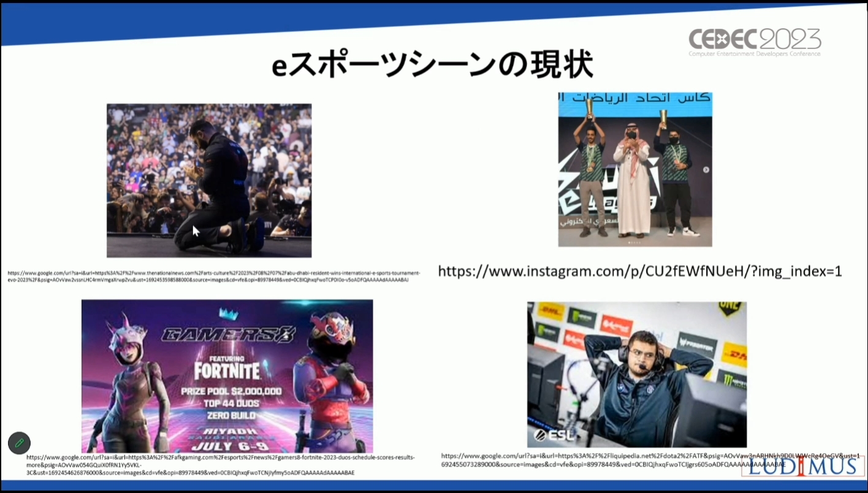Open the thenationalnews.com Google source URL
The height and width of the screenshot is (493, 868).
(x=214, y=277)
